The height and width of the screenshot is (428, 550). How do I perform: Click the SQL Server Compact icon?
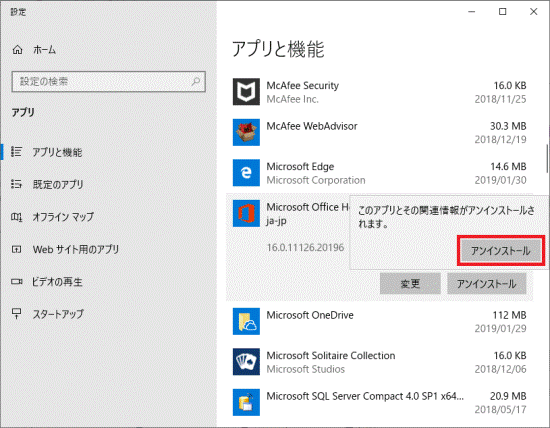click(246, 402)
